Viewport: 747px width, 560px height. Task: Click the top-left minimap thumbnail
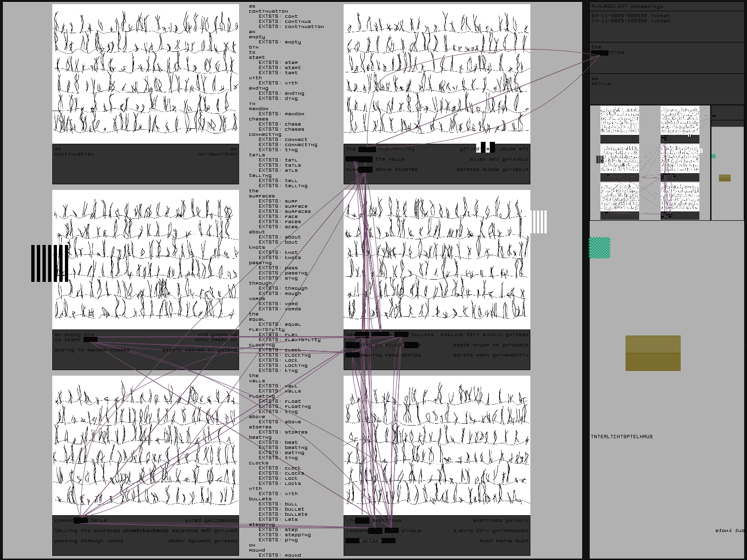pos(620,120)
